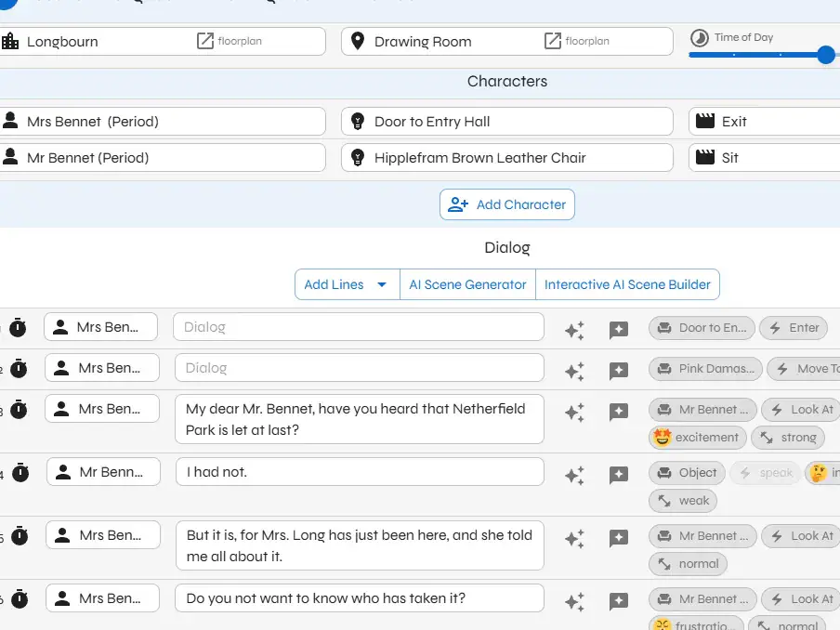Click the AI sparkle icon on the 'I had not.' row
The width and height of the screenshot is (840, 630).
(574, 475)
